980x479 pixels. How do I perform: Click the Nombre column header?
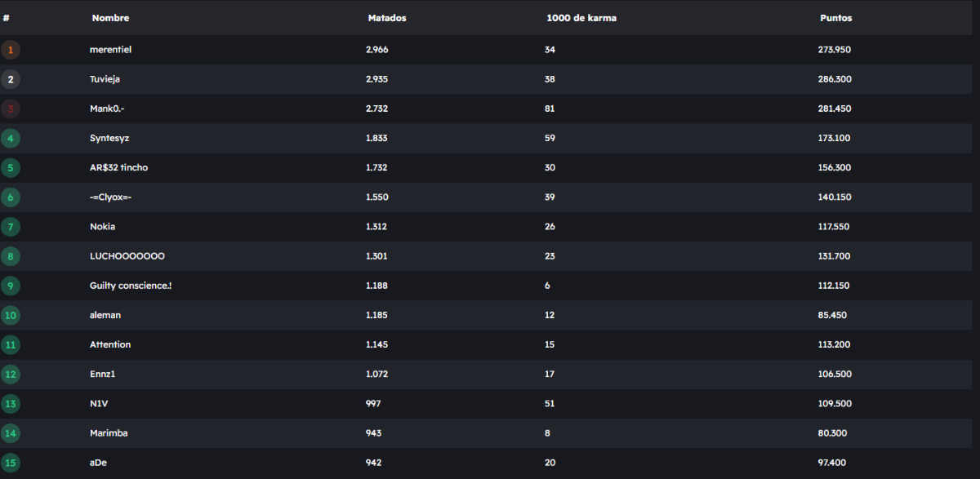(x=110, y=18)
